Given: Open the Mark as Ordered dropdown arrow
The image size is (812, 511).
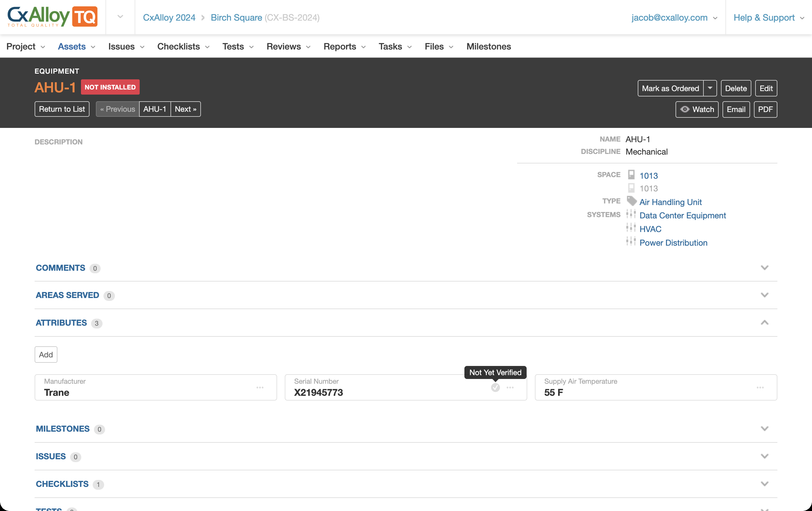Looking at the screenshot, I should pos(710,88).
